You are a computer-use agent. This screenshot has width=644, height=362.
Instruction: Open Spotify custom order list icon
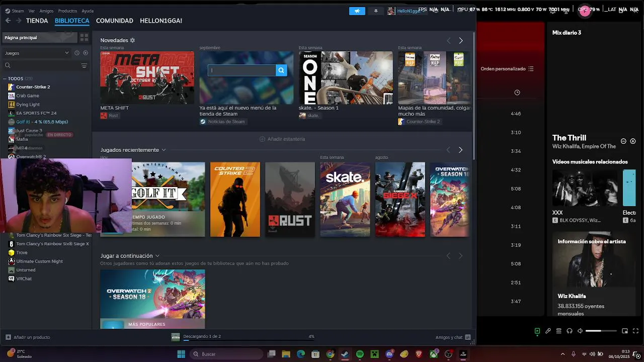coord(531,69)
